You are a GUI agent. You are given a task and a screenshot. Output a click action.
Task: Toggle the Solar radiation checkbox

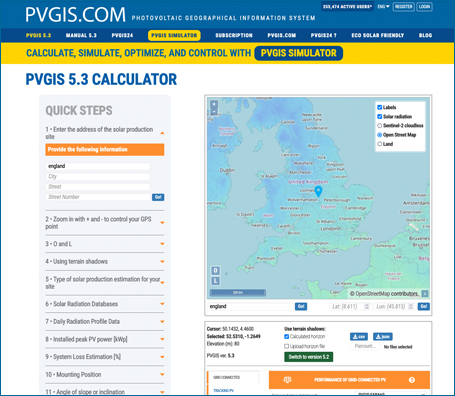379,116
